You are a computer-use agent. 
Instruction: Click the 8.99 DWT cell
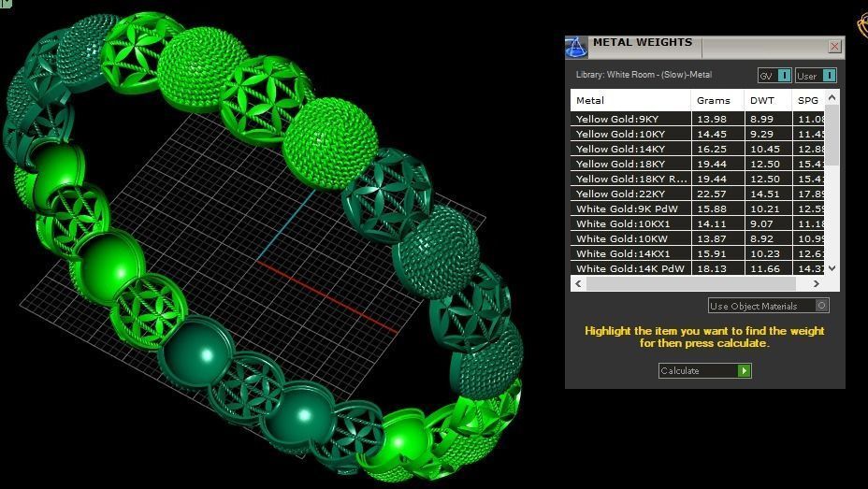[768, 119]
